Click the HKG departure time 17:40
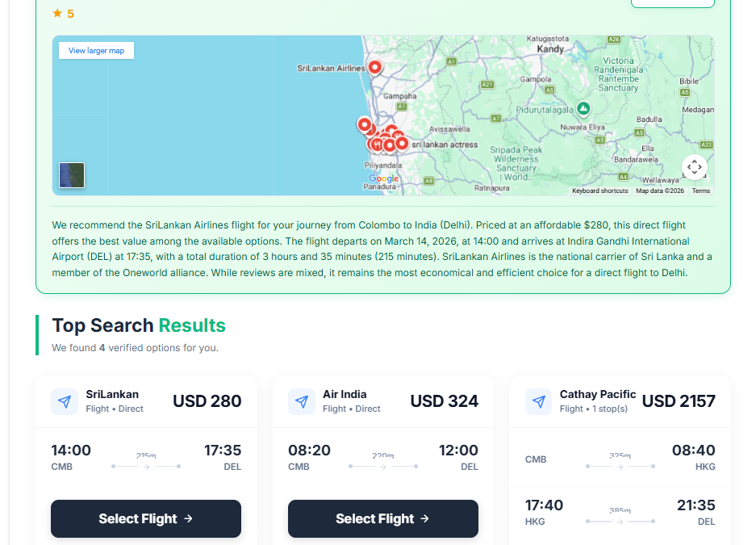This screenshot has width=756, height=545. 544,505
